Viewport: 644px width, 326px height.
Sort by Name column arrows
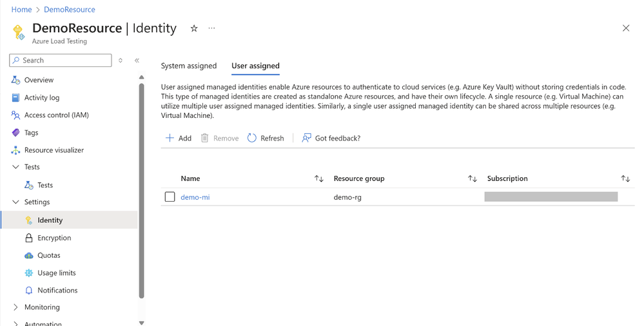click(319, 178)
